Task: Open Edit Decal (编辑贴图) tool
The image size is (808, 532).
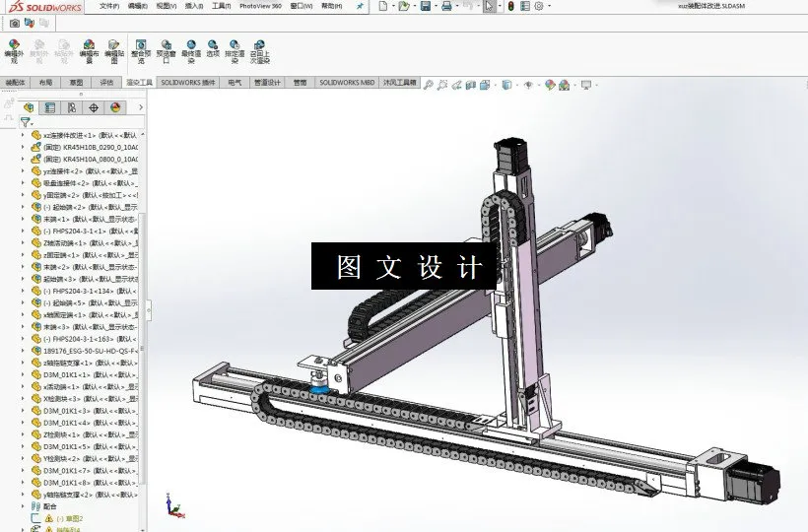Action: tap(114, 51)
